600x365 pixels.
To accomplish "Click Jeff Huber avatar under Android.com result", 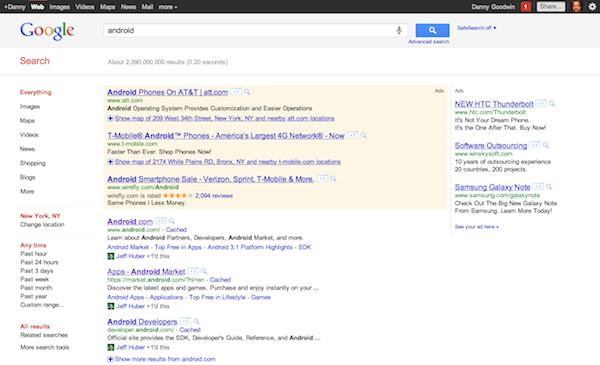I will point(111,256).
